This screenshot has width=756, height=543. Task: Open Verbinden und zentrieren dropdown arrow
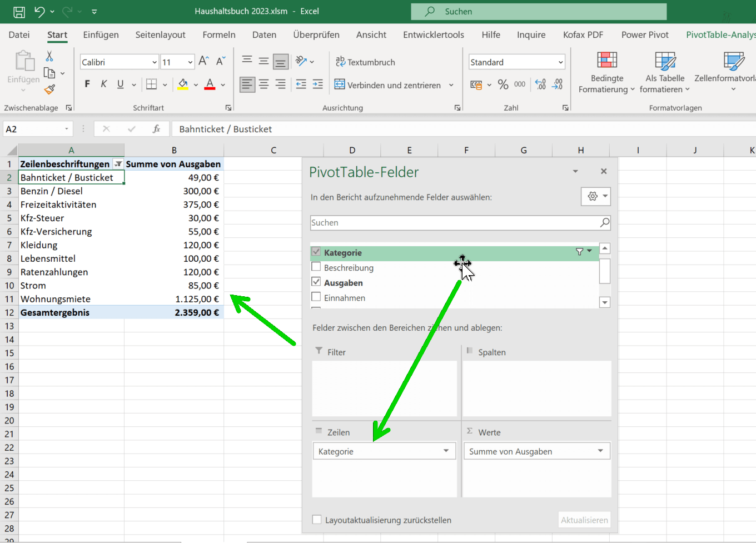click(451, 85)
